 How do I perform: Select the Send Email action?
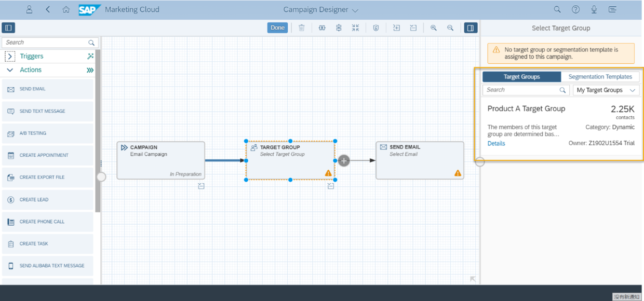tap(48, 89)
